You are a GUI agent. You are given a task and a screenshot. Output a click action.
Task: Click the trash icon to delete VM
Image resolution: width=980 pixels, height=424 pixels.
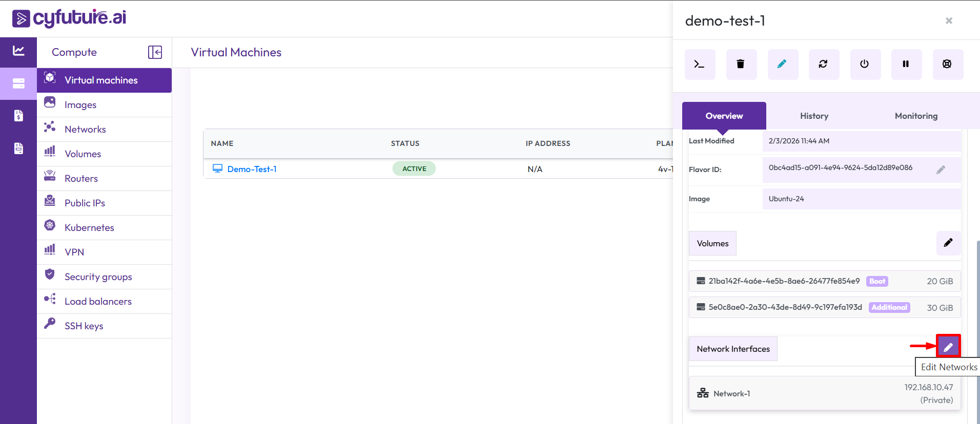(x=741, y=65)
